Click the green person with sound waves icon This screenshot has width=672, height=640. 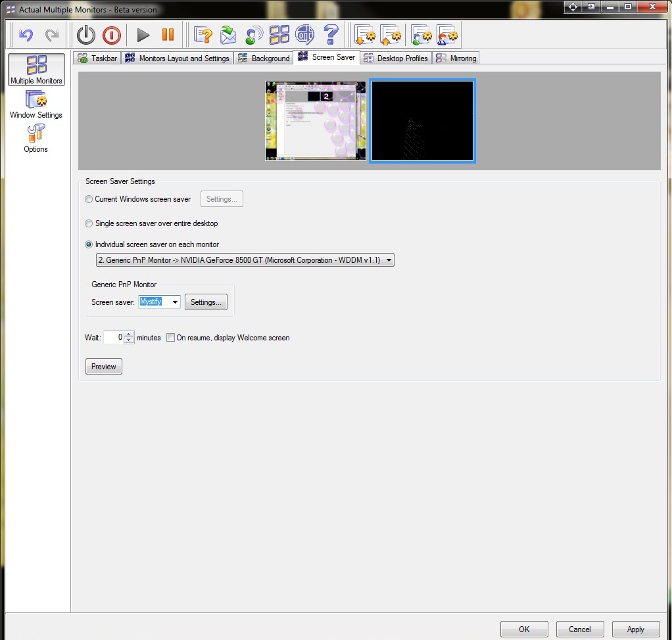point(254,35)
